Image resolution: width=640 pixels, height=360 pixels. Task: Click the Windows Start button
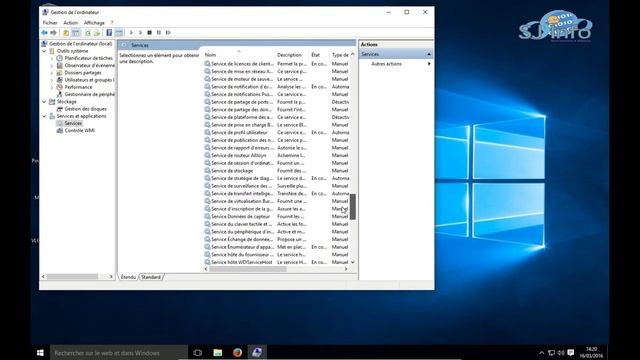[x=40, y=352]
